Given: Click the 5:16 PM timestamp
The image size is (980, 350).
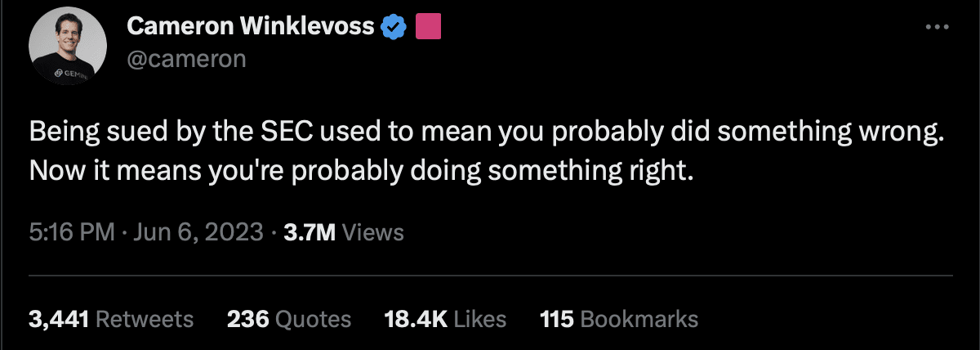Looking at the screenshot, I should pyautogui.click(x=71, y=232).
